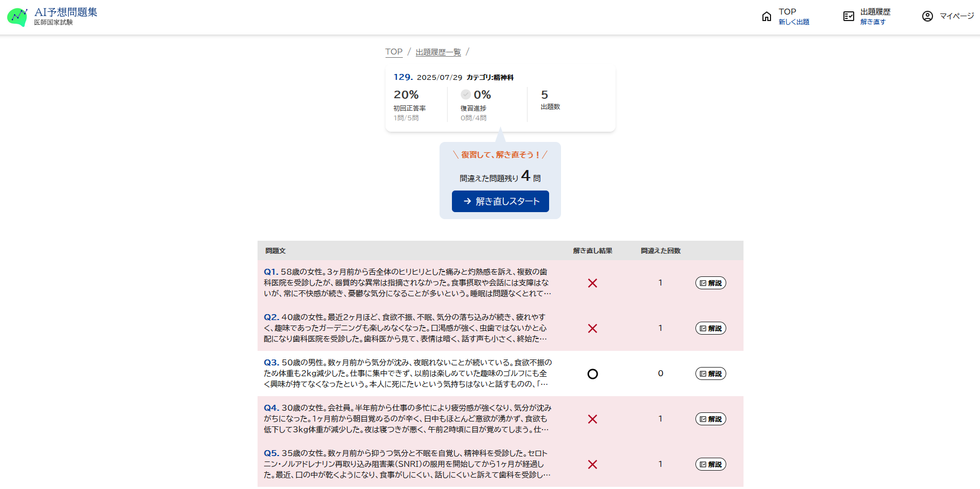Click the 5 出題数 value
This screenshot has width=980, height=489.
(544, 94)
